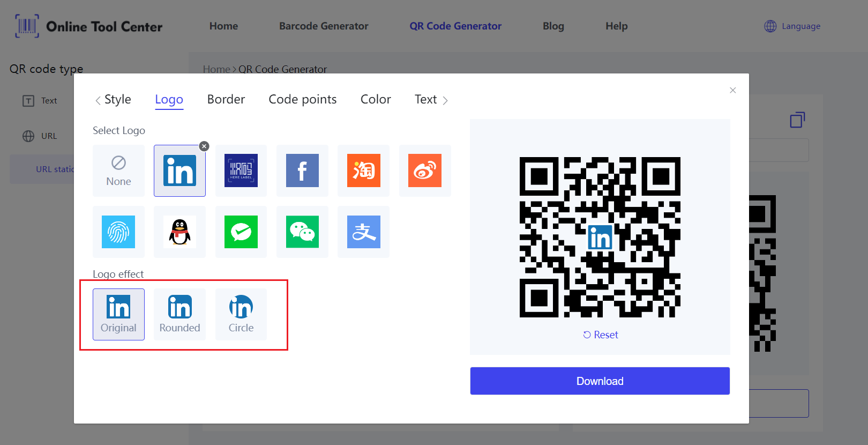Select the Facebook logo
868x445 pixels.
(302, 170)
